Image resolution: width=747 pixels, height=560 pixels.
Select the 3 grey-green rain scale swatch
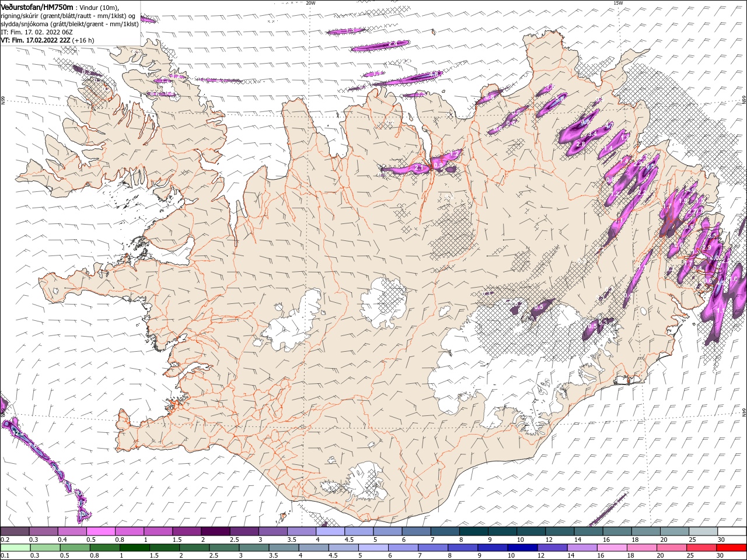[x=254, y=548]
